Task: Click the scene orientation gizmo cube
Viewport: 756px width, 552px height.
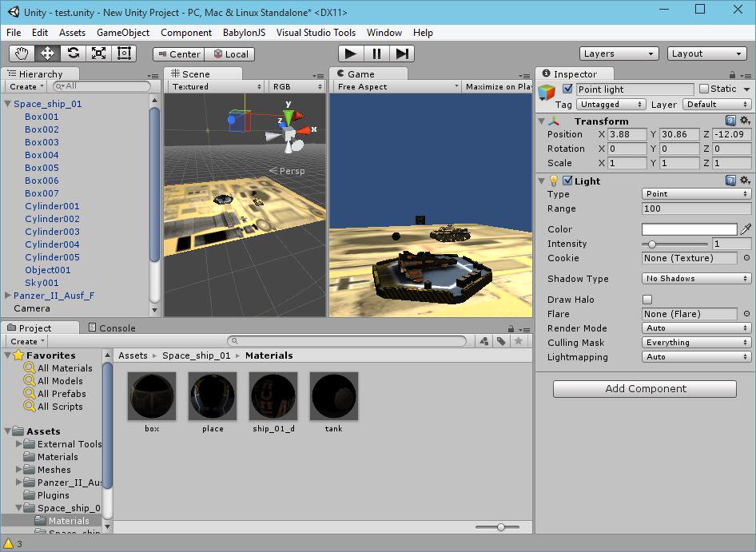Action: pyautogui.click(x=288, y=132)
